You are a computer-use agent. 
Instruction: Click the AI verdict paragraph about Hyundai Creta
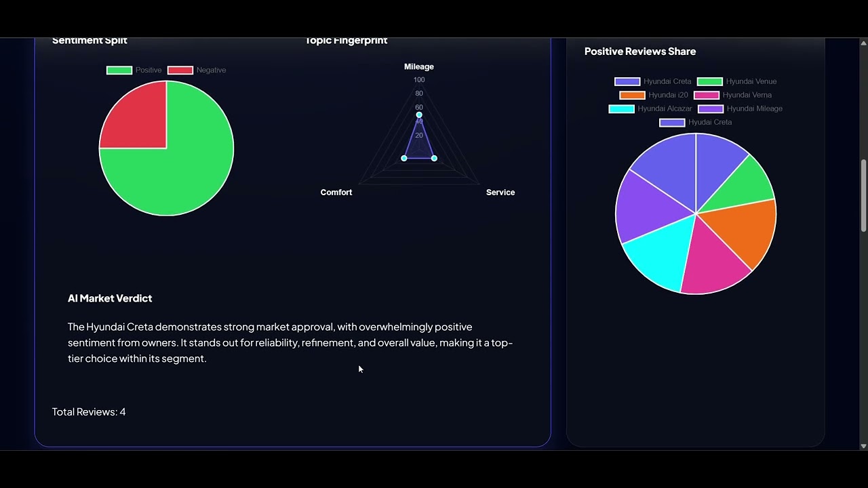(290, 342)
